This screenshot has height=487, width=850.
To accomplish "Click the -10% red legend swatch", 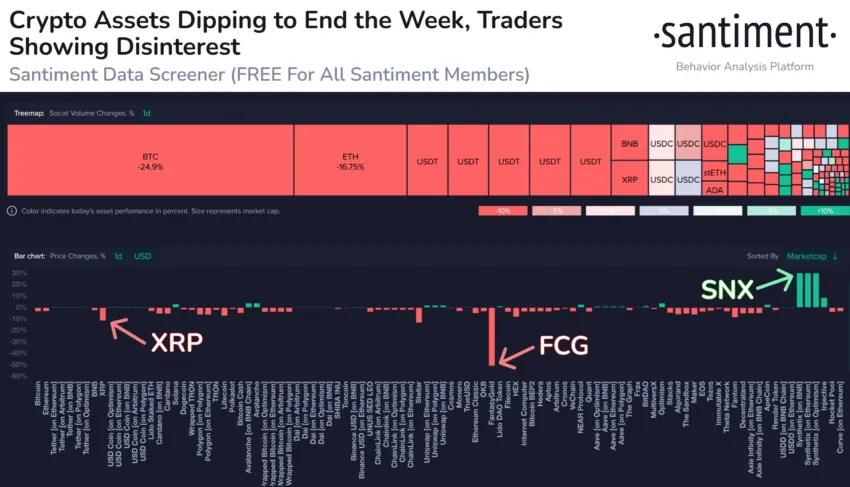I will tap(503, 211).
